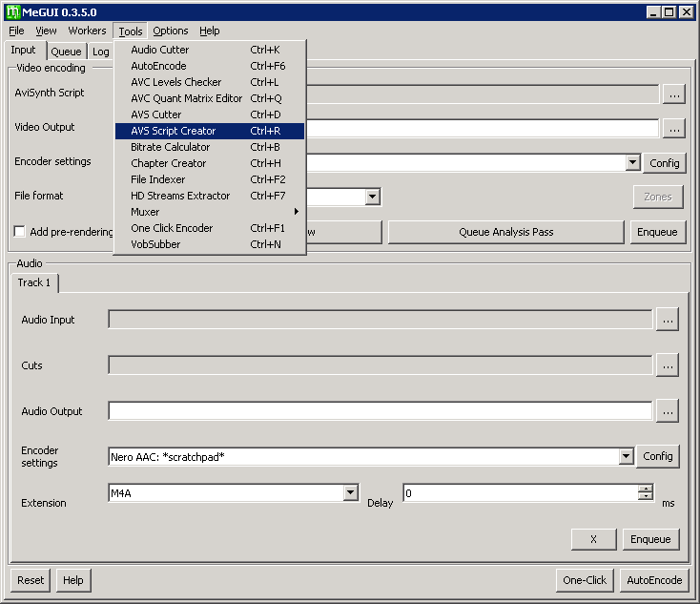Viewport: 700px width, 604px height.
Task: Expand the video Encoder settings dropdown
Action: [x=632, y=163]
